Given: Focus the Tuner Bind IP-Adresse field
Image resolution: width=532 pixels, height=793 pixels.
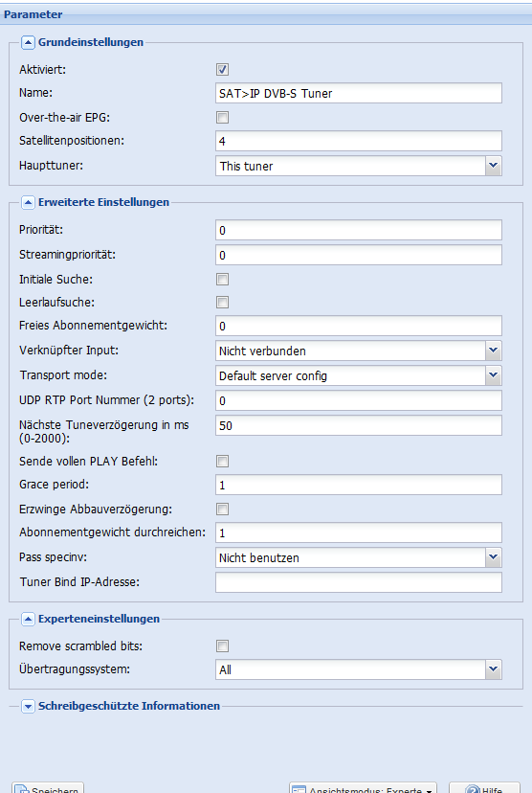Looking at the screenshot, I should pos(359,582).
